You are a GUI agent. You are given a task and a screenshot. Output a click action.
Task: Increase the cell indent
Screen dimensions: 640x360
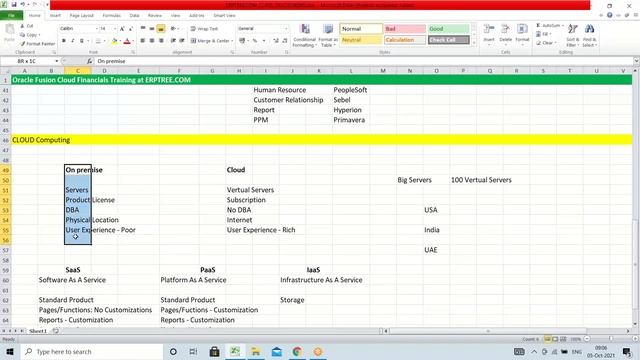pos(182,41)
